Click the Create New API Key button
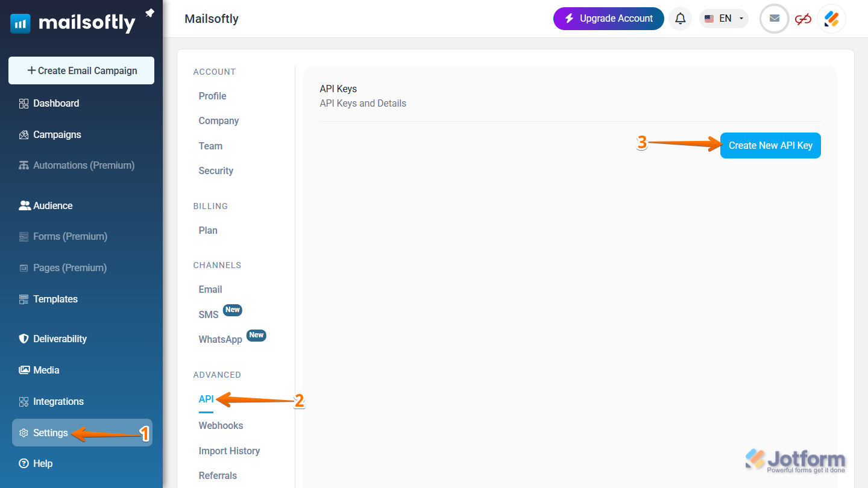The width and height of the screenshot is (868, 488). [770, 145]
